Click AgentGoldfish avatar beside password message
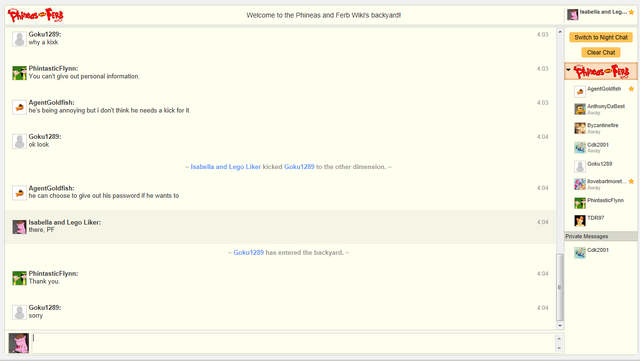 19,193
